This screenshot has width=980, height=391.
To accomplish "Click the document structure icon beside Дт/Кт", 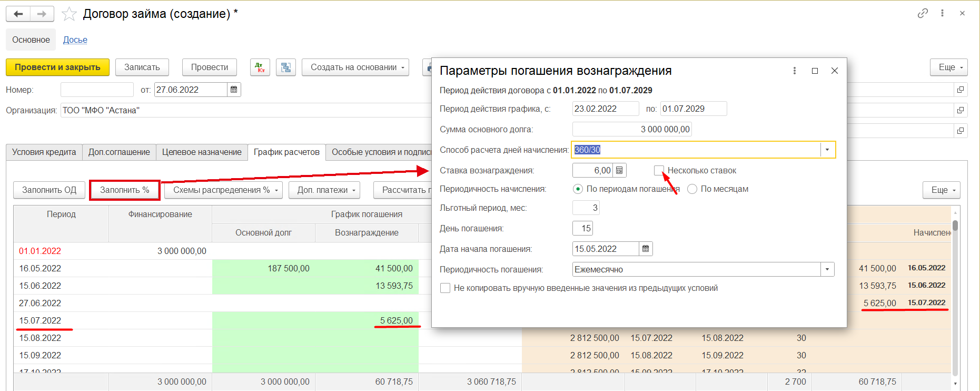I will [x=286, y=67].
